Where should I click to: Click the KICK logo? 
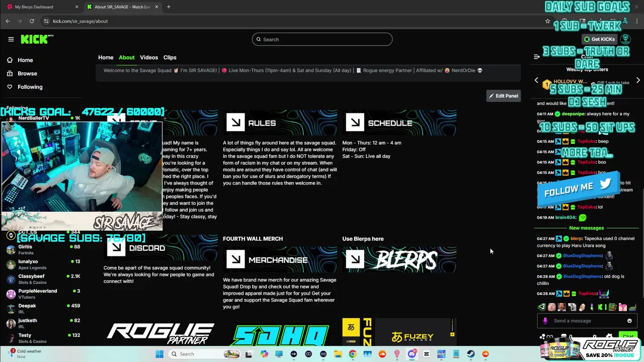click(37, 39)
